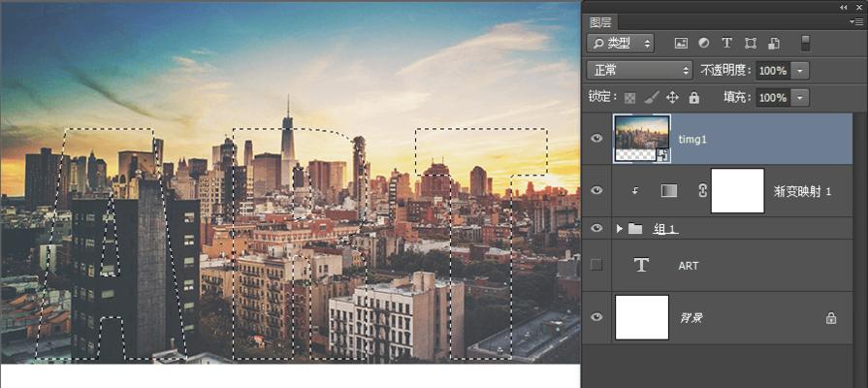Select the 渐变映射 1 layer name
This screenshot has width=868, height=388.
click(802, 191)
